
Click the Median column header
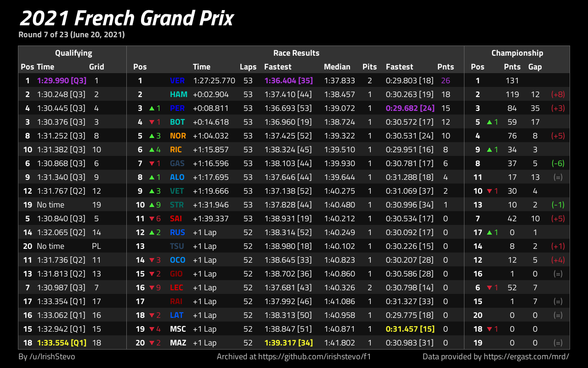click(x=337, y=67)
